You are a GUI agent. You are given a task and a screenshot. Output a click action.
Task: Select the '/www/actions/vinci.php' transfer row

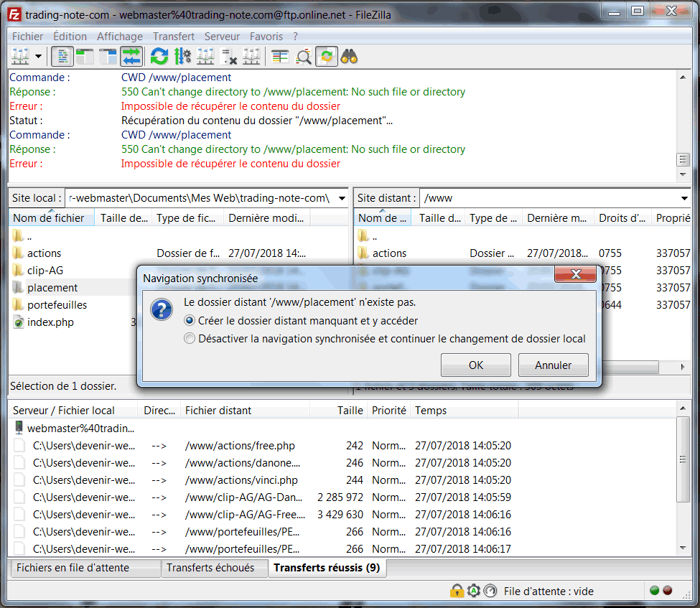tap(342, 480)
